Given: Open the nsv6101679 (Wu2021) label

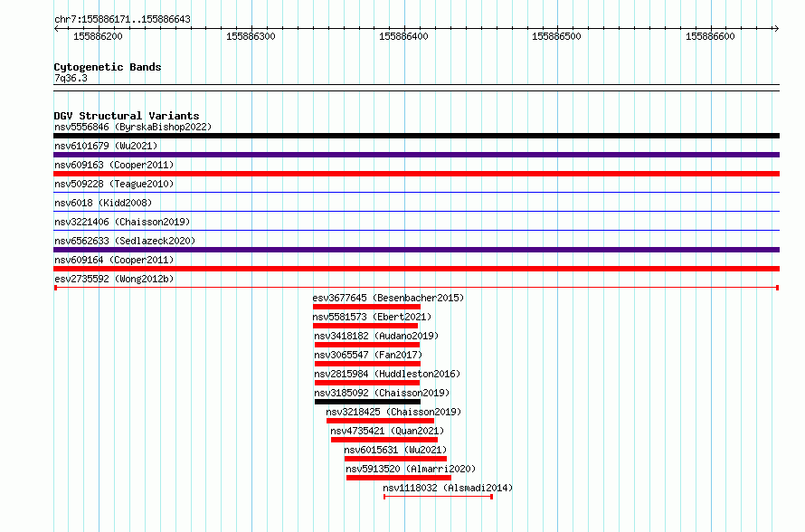Looking at the screenshot, I should (106, 146).
